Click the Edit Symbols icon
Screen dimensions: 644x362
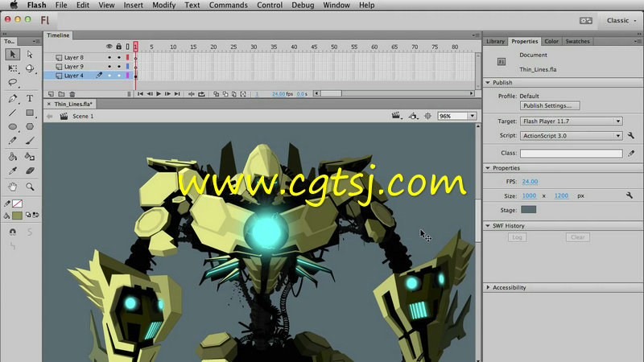pos(413,116)
